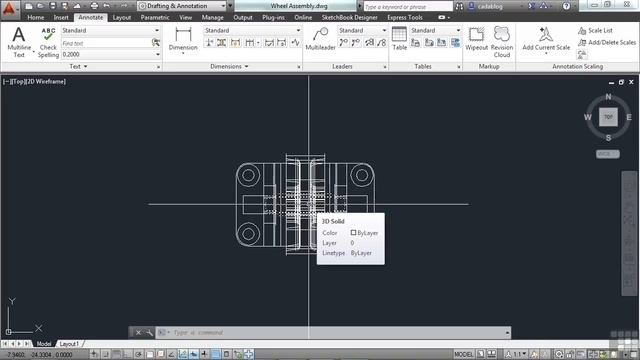This screenshot has width=640, height=360.
Task: Click the keyword search field
Action: click(408, 7)
